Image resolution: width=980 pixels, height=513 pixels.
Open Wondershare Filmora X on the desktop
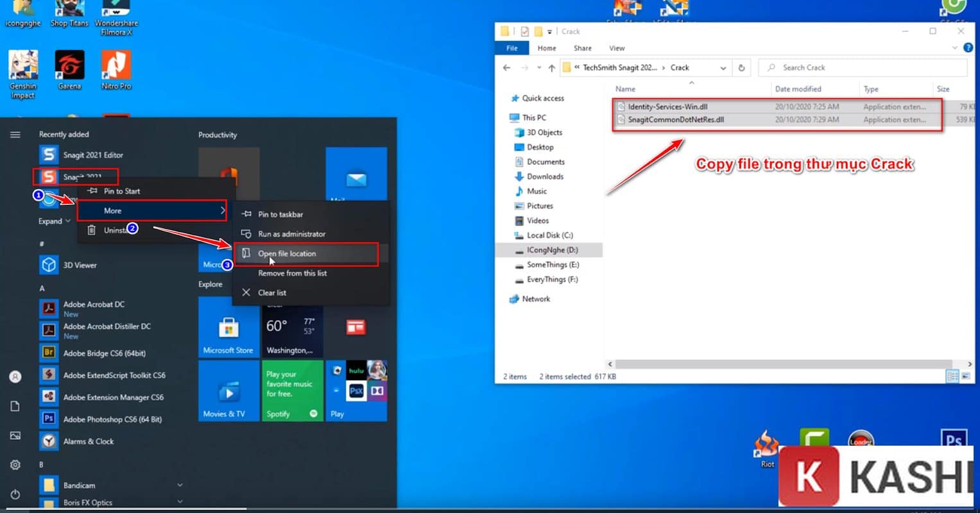(116, 13)
